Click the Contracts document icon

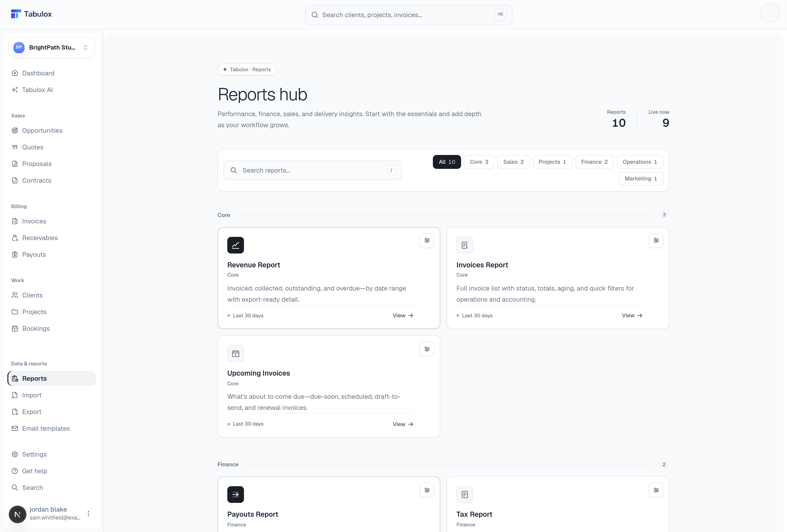[15, 180]
